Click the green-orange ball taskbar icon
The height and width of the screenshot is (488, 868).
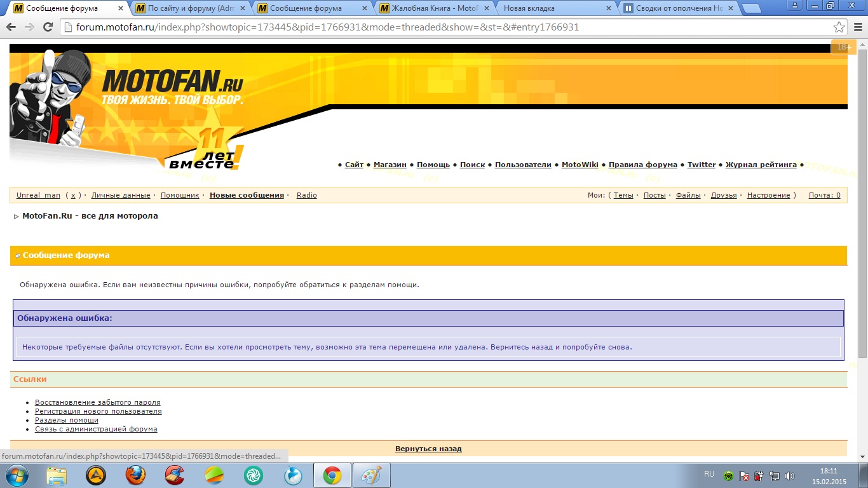point(214,475)
